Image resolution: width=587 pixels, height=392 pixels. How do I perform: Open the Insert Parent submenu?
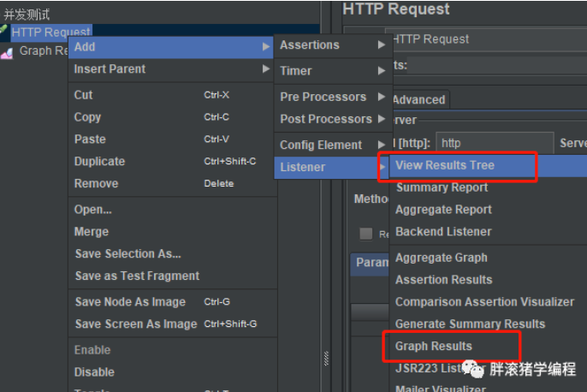coord(169,69)
